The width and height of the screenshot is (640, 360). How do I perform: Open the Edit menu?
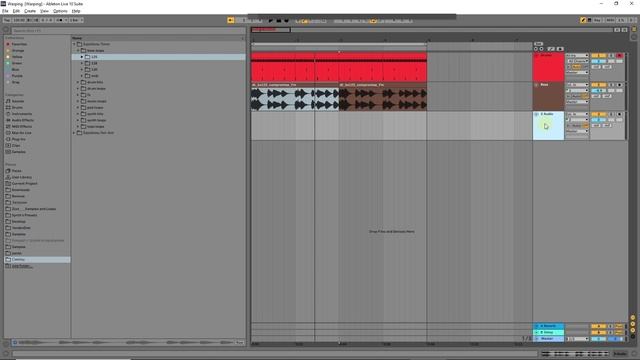pos(16,11)
